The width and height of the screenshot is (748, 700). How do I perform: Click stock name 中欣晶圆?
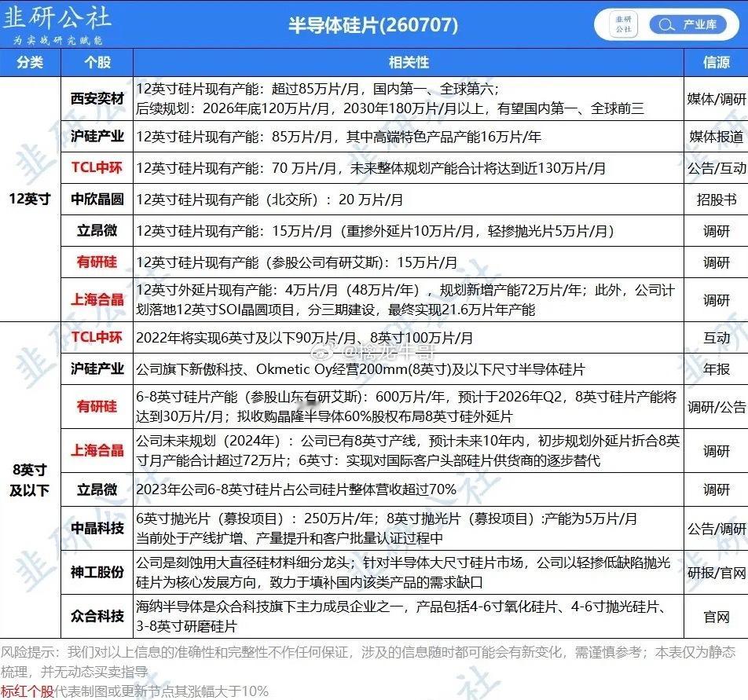tap(97, 199)
